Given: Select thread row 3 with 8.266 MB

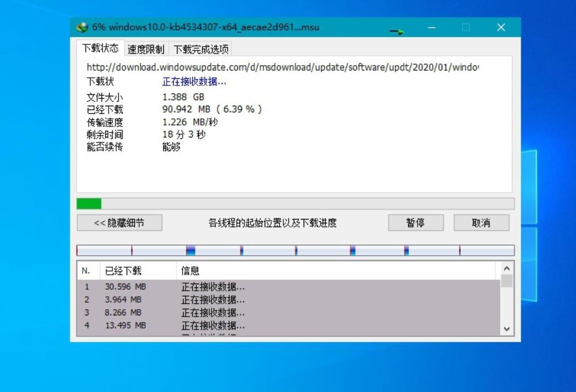Looking at the screenshot, I should [x=289, y=313].
